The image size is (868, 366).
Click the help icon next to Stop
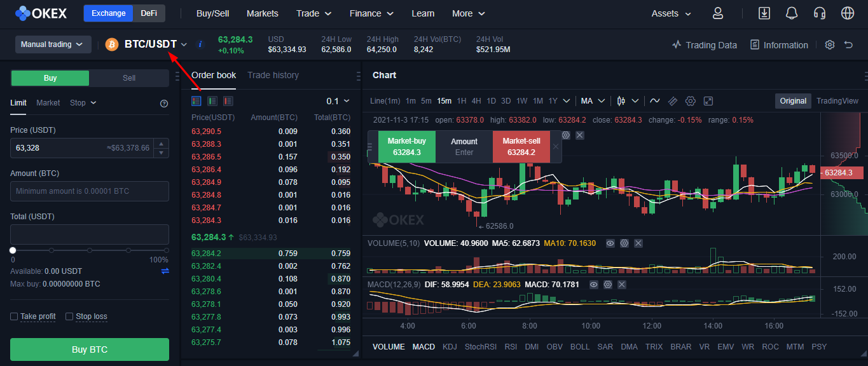pos(164,104)
